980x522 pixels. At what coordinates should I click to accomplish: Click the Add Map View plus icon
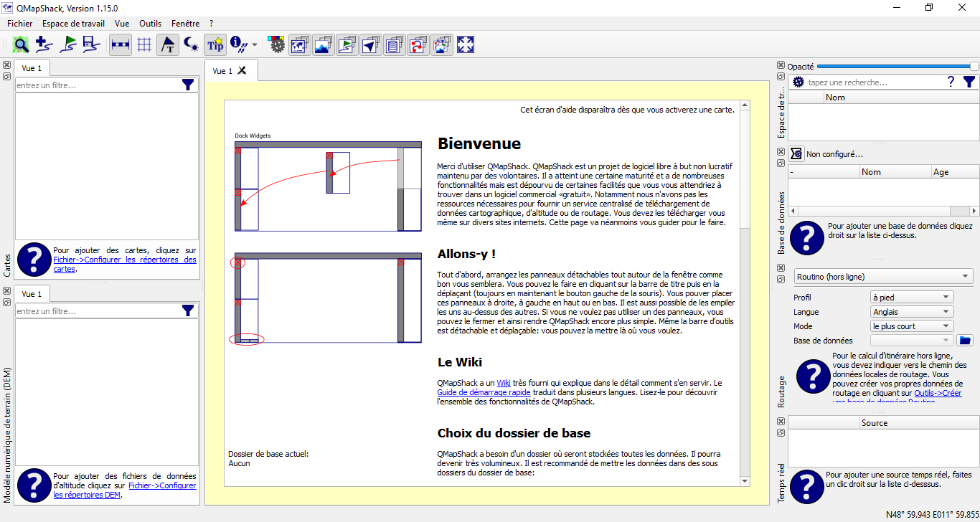[x=44, y=44]
